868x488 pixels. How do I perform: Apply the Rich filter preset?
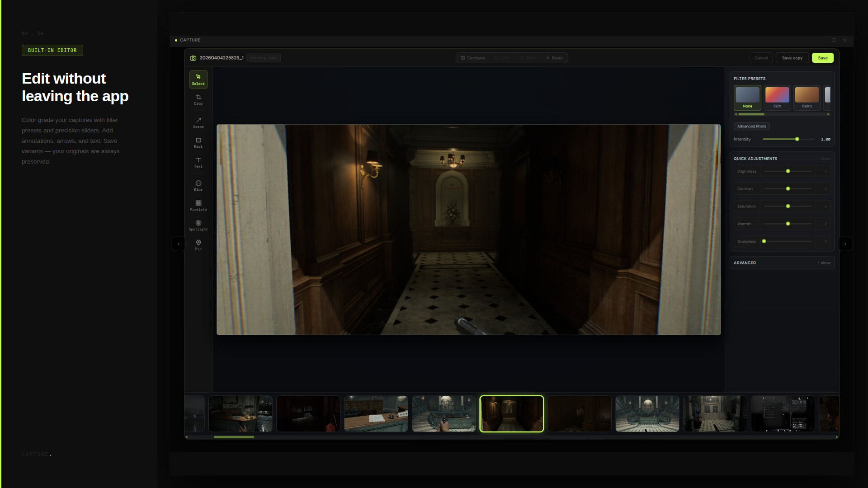[777, 98]
